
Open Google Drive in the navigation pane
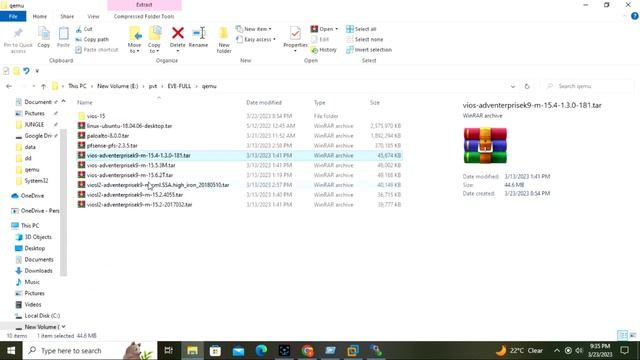point(38,136)
